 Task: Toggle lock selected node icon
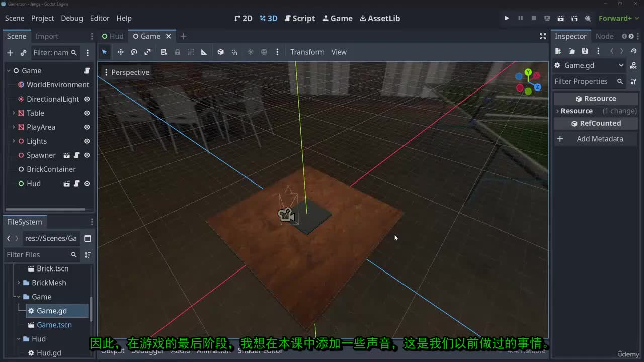click(x=177, y=52)
